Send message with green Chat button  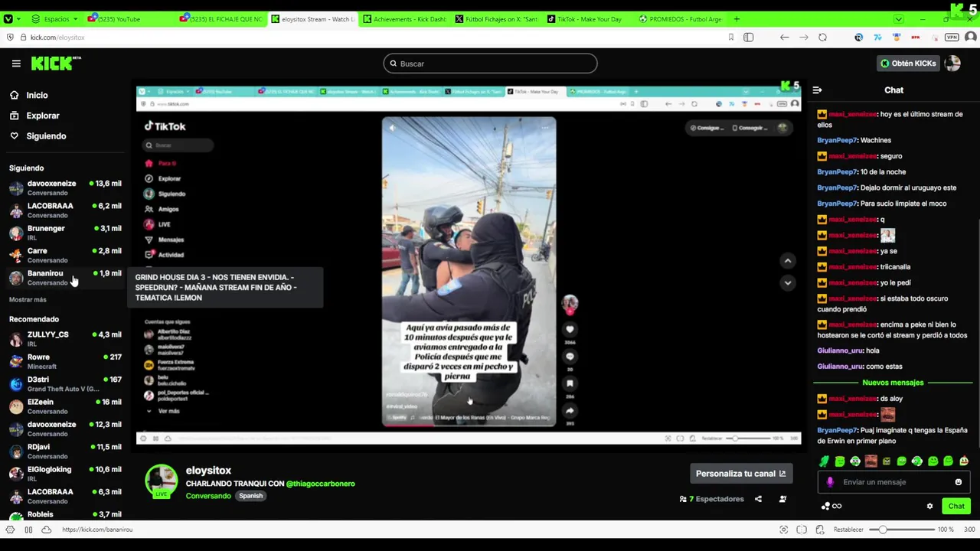956,506
